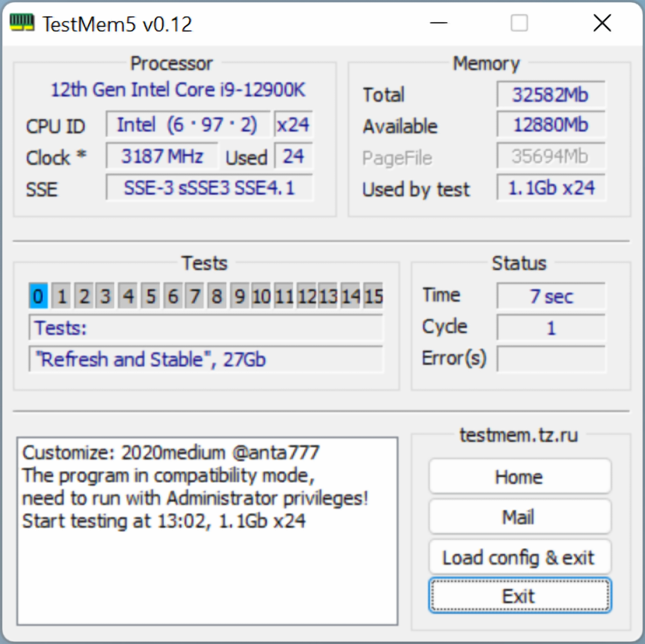Click the "Refresh and Stable", 27Gb field
This screenshot has height=644, width=645.
pyautogui.click(x=206, y=359)
